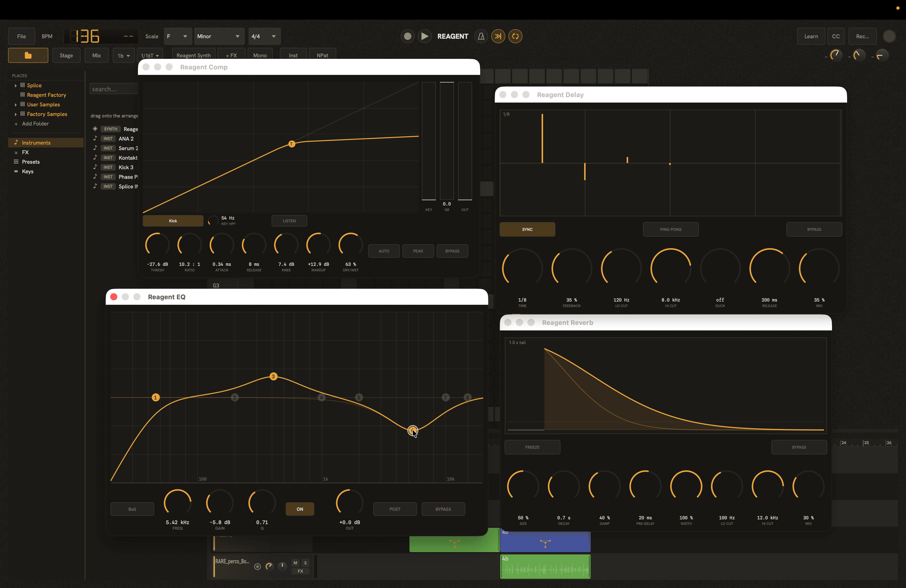Click the CC button

pyautogui.click(x=836, y=36)
